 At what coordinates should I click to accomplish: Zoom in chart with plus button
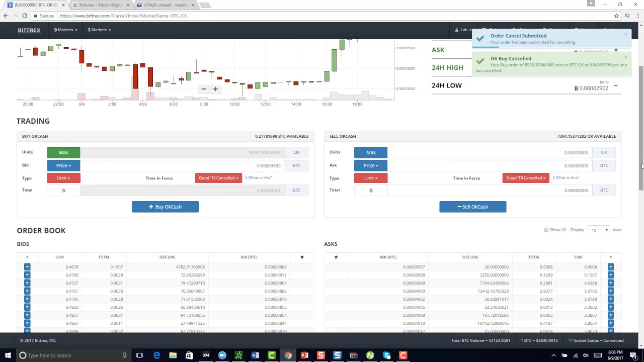[x=215, y=89]
